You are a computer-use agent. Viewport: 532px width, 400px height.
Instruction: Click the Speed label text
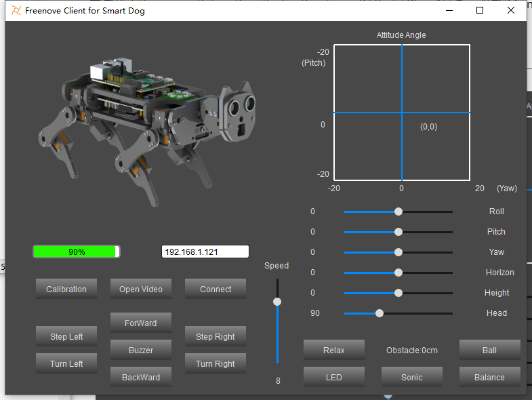[277, 266]
